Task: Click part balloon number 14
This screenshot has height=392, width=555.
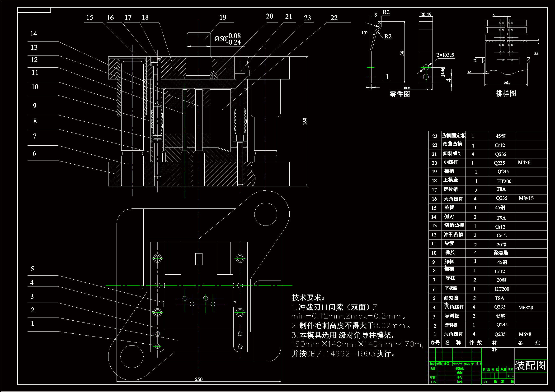Action: pos(34,34)
